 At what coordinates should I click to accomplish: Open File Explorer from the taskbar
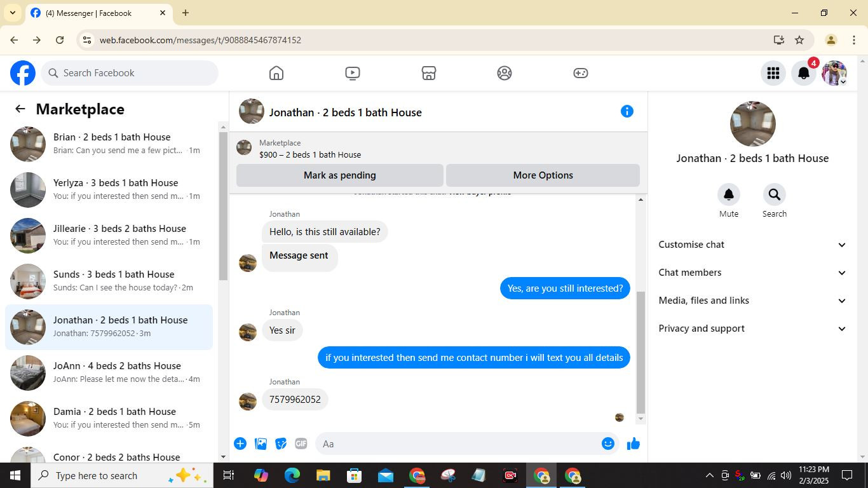point(323,475)
